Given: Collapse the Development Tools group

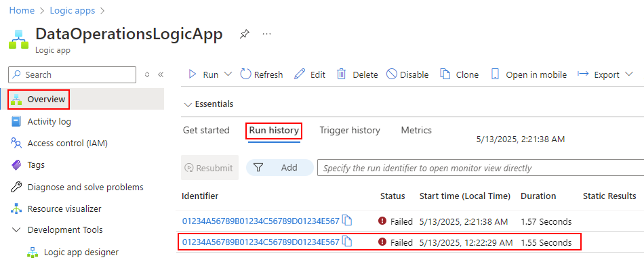Looking at the screenshot, I should pos(17,229).
